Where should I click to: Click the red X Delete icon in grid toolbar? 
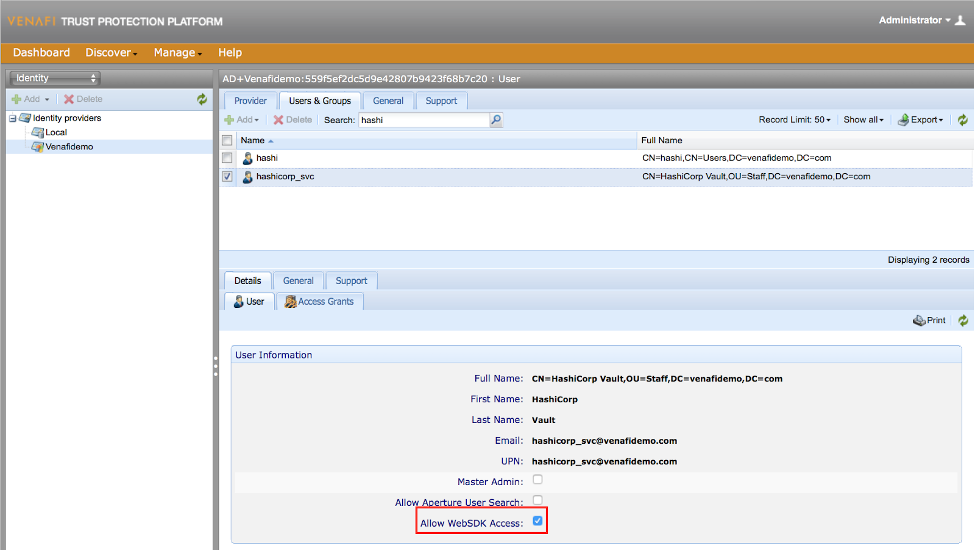(x=278, y=120)
